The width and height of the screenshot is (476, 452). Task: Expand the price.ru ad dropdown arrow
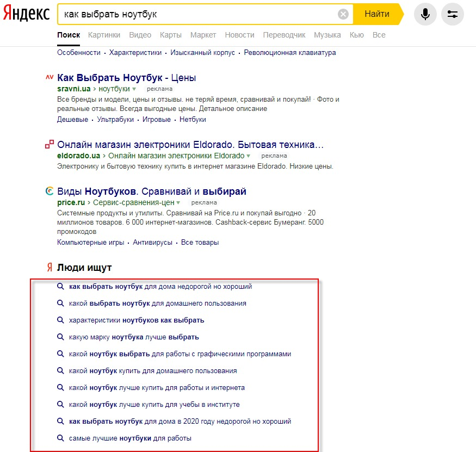tap(178, 202)
